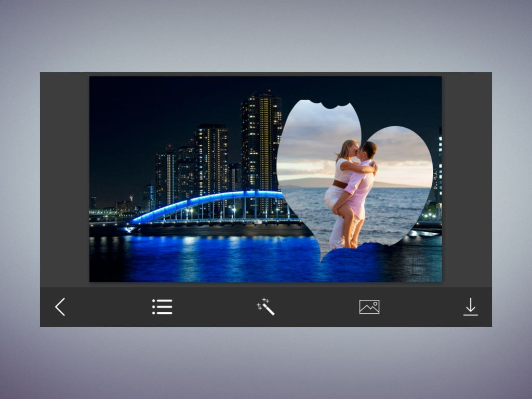This screenshot has height=399, width=532.
Task: Open the frames list menu icon
Action: click(162, 307)
